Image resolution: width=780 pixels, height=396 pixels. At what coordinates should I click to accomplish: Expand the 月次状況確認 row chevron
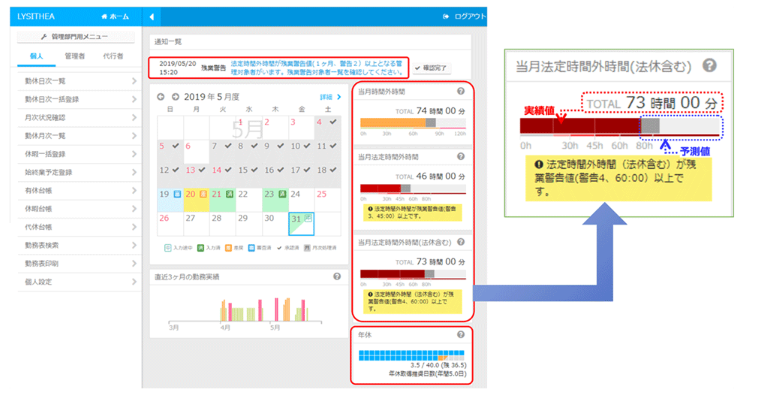tap(134, 117)
